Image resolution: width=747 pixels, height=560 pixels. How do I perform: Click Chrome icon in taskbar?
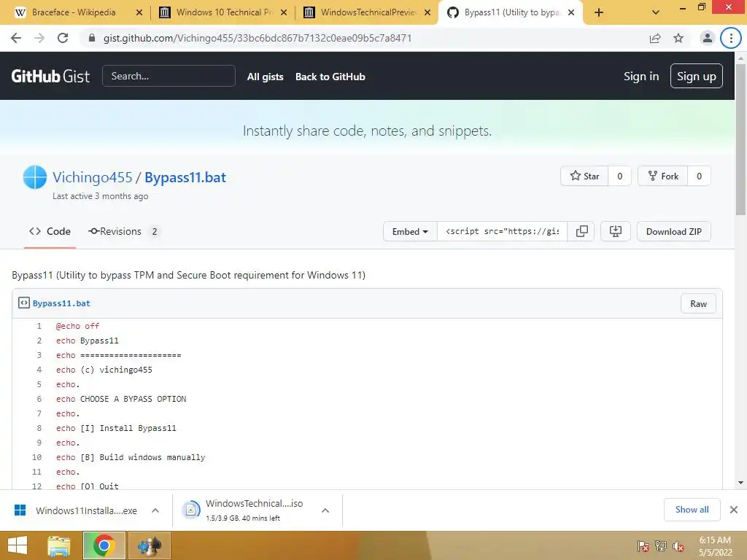[104, 545]
